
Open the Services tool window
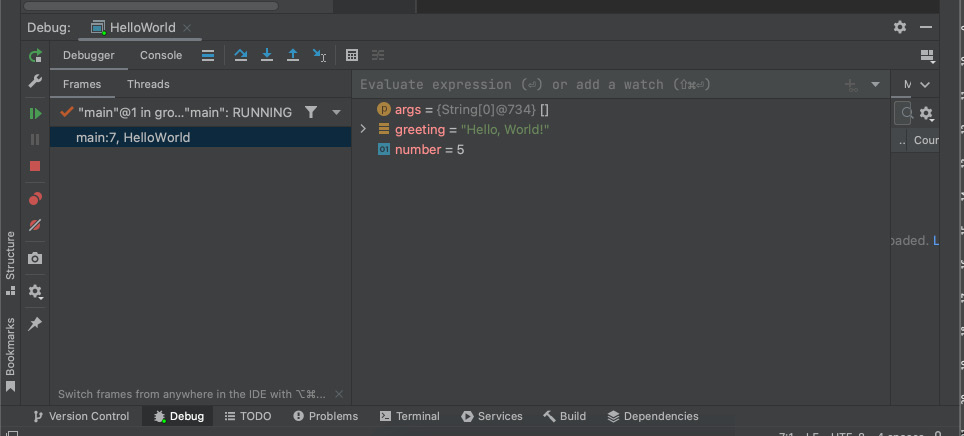491,416
